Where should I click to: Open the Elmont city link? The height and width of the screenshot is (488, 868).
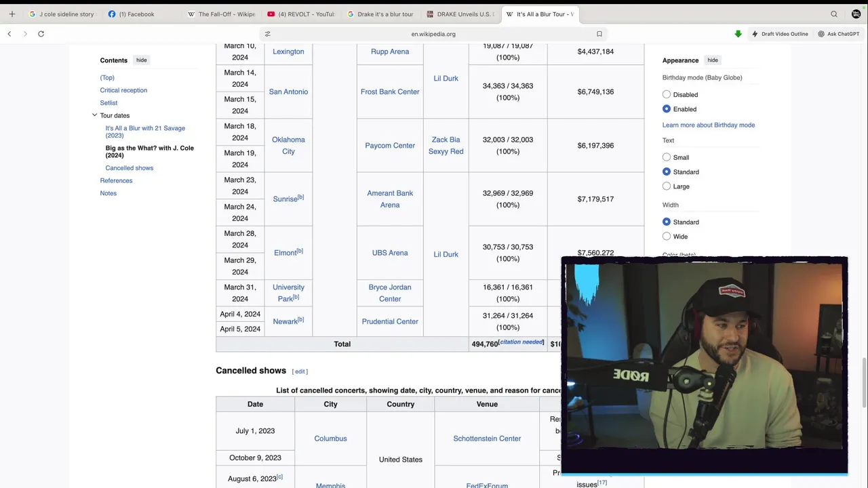point(285,253)
